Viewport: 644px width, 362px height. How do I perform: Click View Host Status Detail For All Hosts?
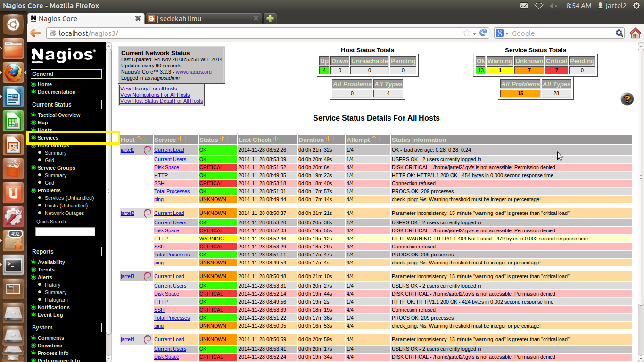(x=161, y=101)
